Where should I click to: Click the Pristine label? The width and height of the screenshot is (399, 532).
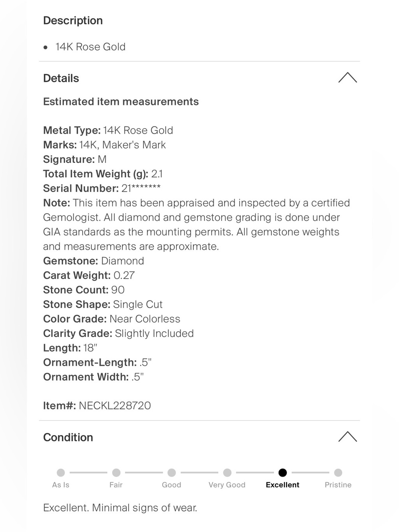click(338, 485)
